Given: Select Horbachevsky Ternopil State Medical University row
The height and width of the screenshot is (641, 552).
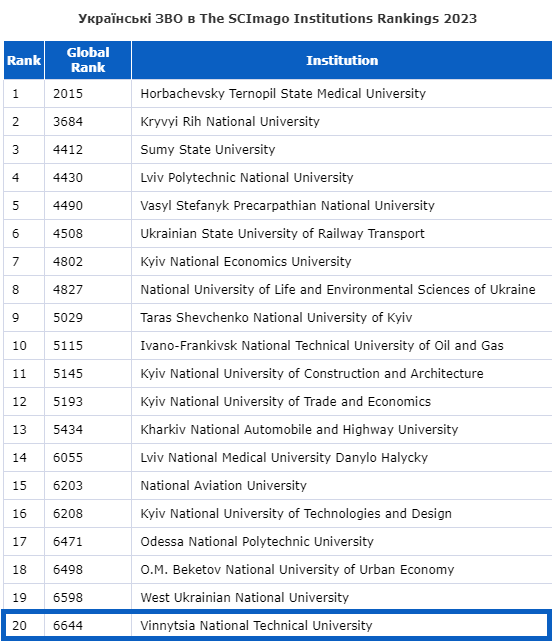Looking at the screenshot, I should tap(278, 94).
